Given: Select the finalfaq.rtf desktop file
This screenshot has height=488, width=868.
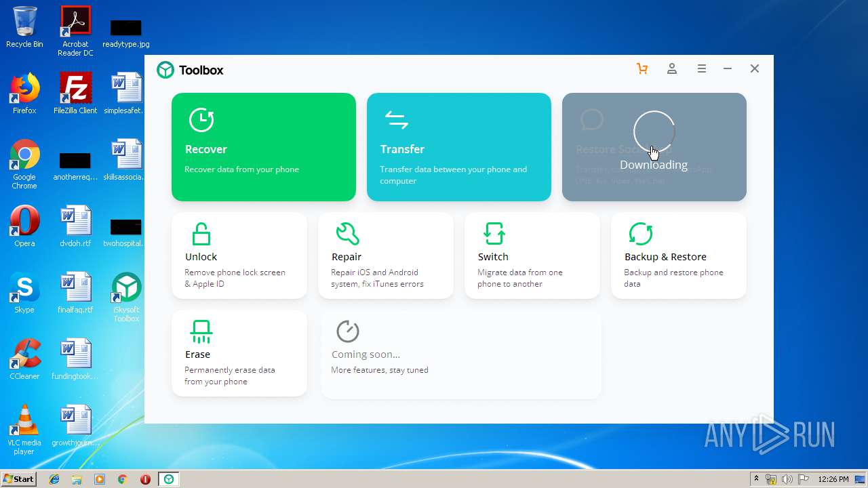Looking at the screenshot, I should coord(75,293).
